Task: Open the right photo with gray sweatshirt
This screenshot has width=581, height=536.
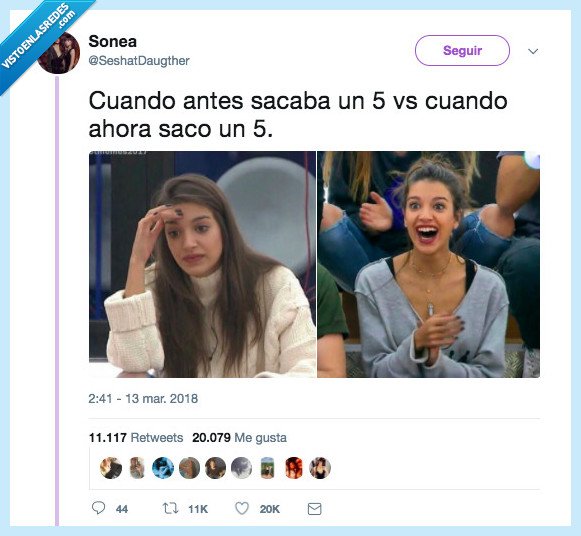Action: coord(428,264)
